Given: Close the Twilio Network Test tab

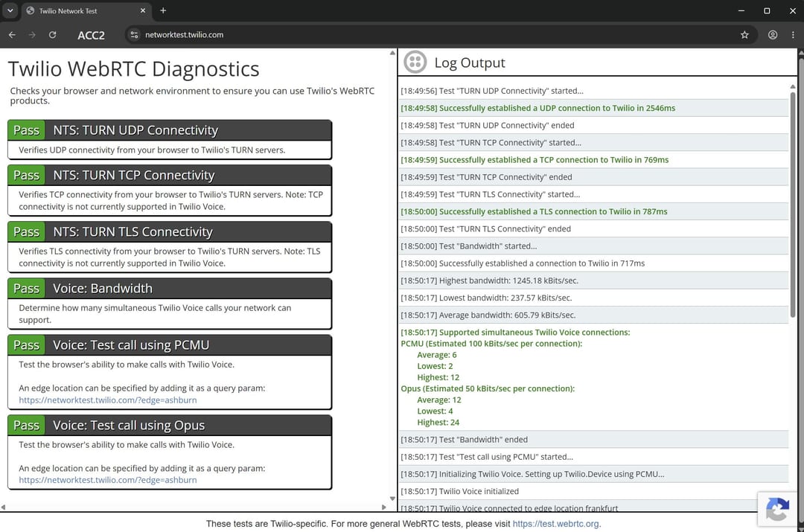Looking at the screenshot, I should coord(142,10).
